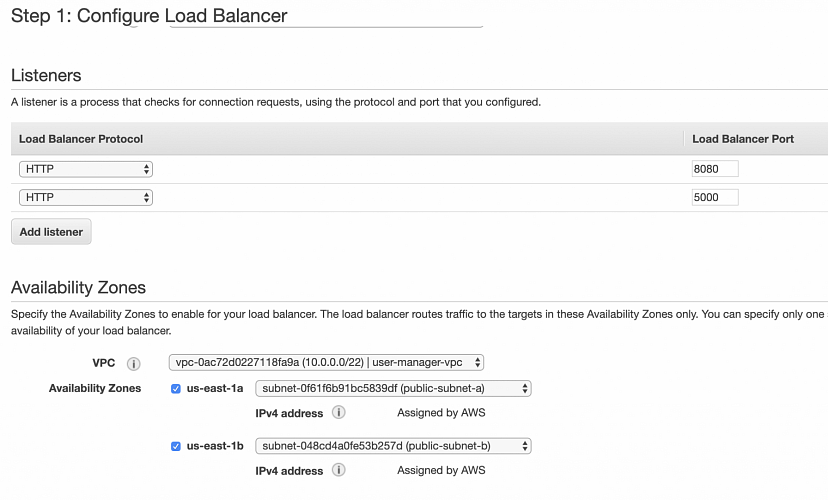Viewport: 828px width, 500px height.
Task: Open the second listener's HTTP protocol dropdown
Action: point(85,198)
